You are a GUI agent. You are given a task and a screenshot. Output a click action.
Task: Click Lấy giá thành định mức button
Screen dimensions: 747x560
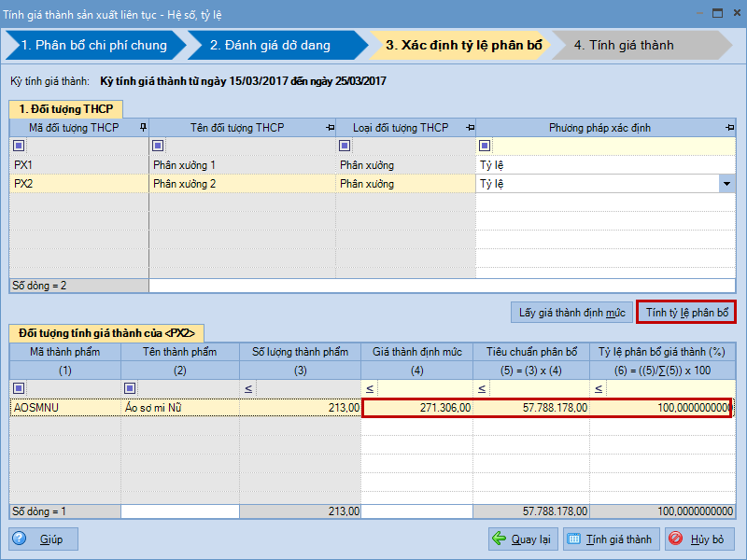click(570, 312)
